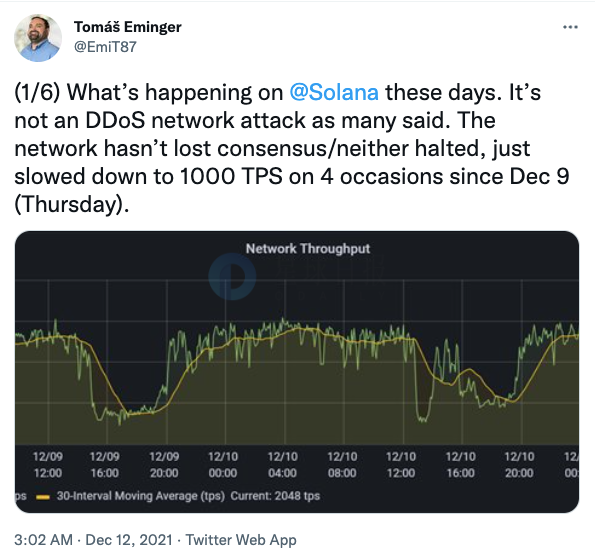Toggle the 30-Interval Moving Average legend entry
The height and width of the screenshot is (553, 595).
point(140,496)
